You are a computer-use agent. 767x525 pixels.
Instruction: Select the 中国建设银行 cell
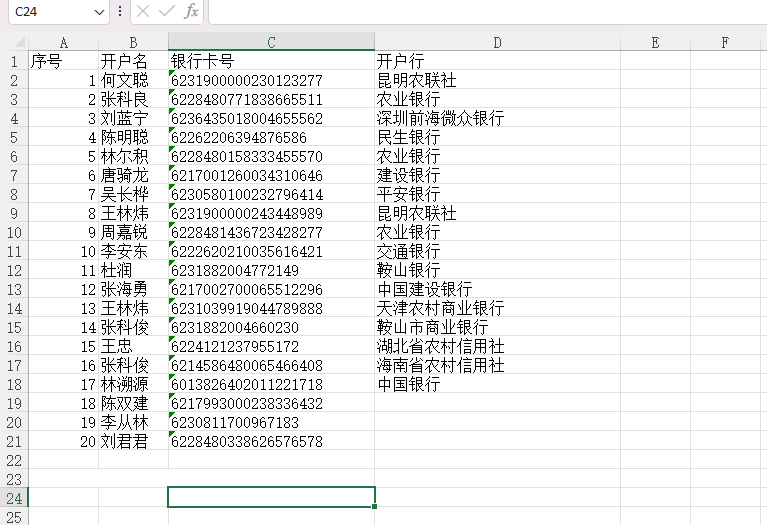tap(497, 289)
